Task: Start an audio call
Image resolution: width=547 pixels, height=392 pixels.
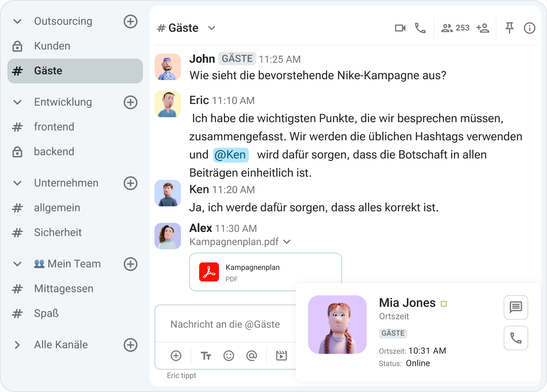Action: pos(421,28)
